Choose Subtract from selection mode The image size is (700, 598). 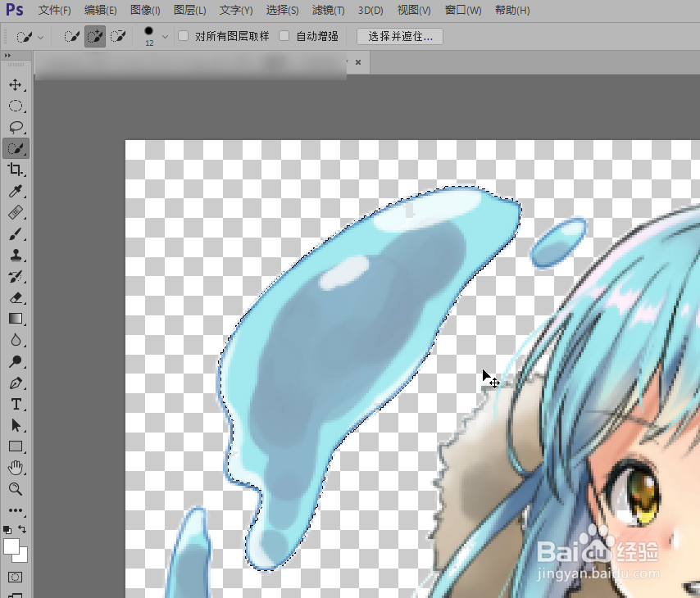118,36
